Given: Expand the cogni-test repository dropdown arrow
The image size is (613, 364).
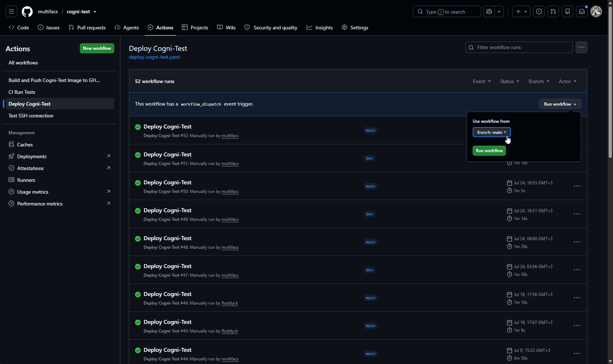Looking at the screenshot, I should click(95, 12).
